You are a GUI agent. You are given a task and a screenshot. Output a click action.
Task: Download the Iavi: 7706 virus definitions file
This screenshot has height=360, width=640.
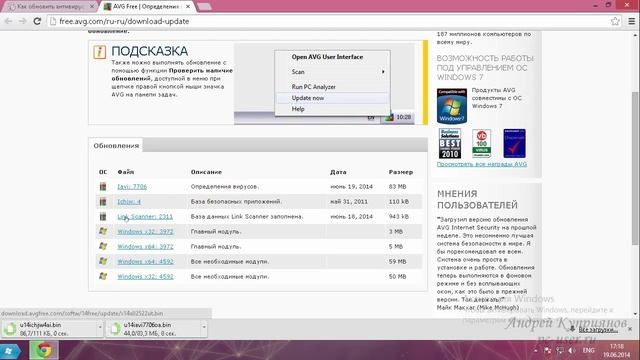point(132,187)
